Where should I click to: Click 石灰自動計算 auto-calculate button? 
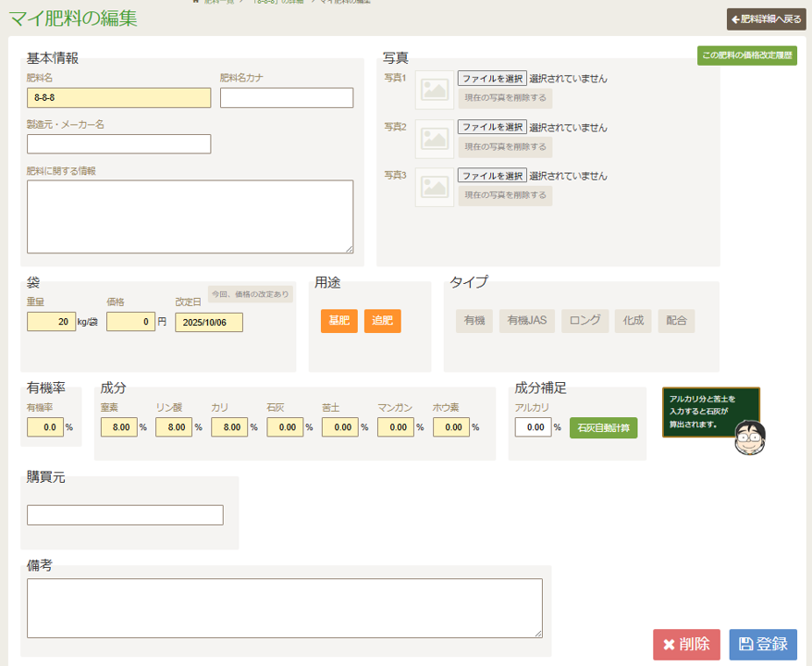[603, 428]
